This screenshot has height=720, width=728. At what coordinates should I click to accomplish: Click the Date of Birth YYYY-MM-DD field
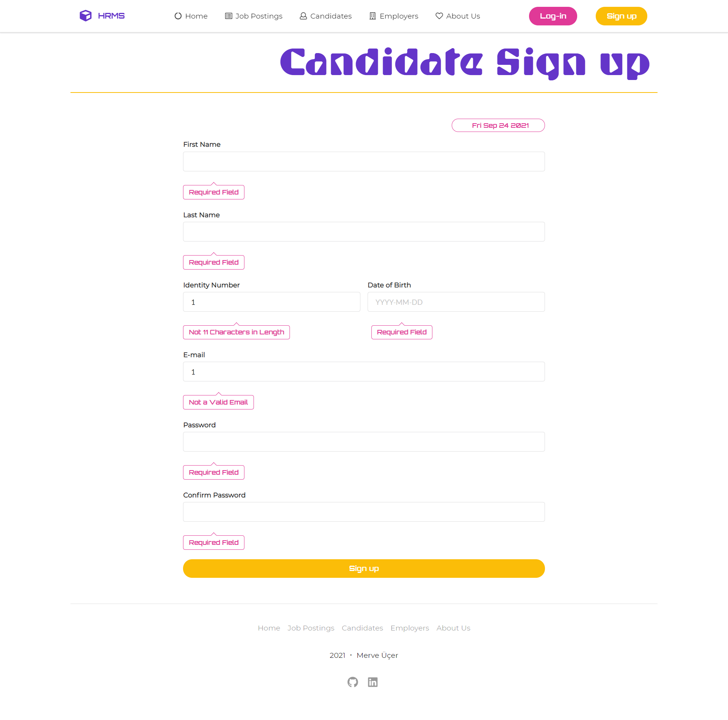pos(457,301)
